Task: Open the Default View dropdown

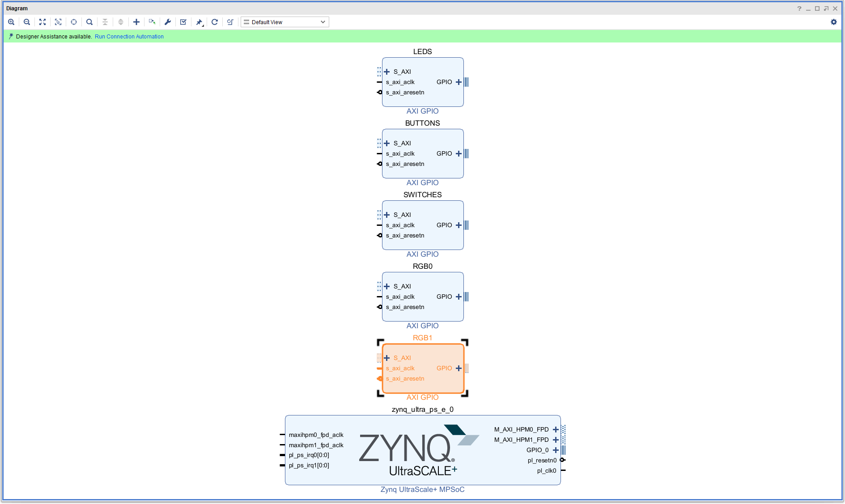Action: (285, 22)
